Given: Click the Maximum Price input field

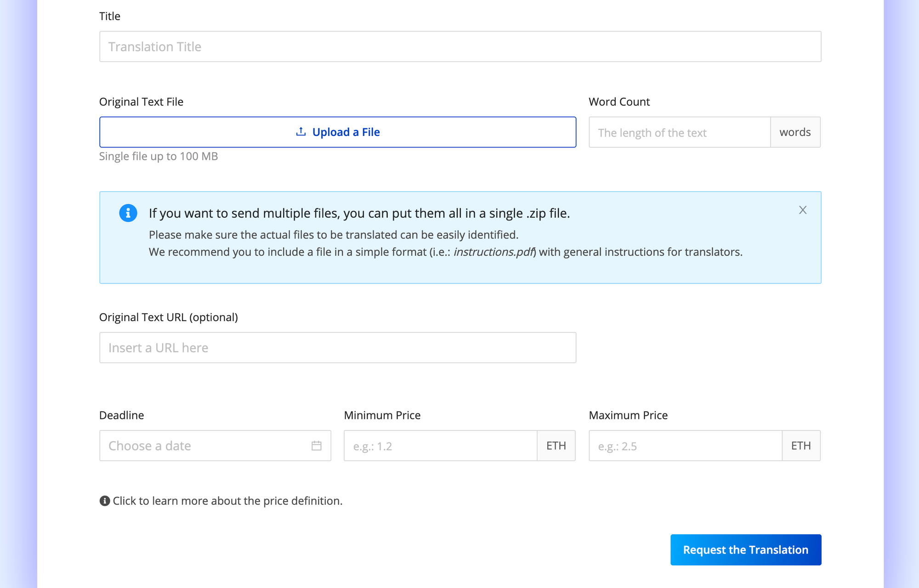Looking at the screenshot, I should click(685, 446).
